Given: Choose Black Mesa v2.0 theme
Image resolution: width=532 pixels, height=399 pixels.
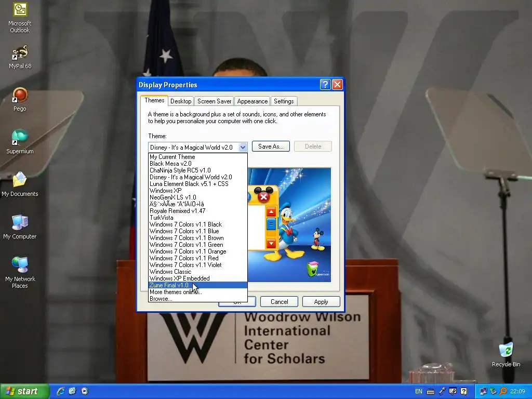Looking at the screenshot, I should click(198, 164).
